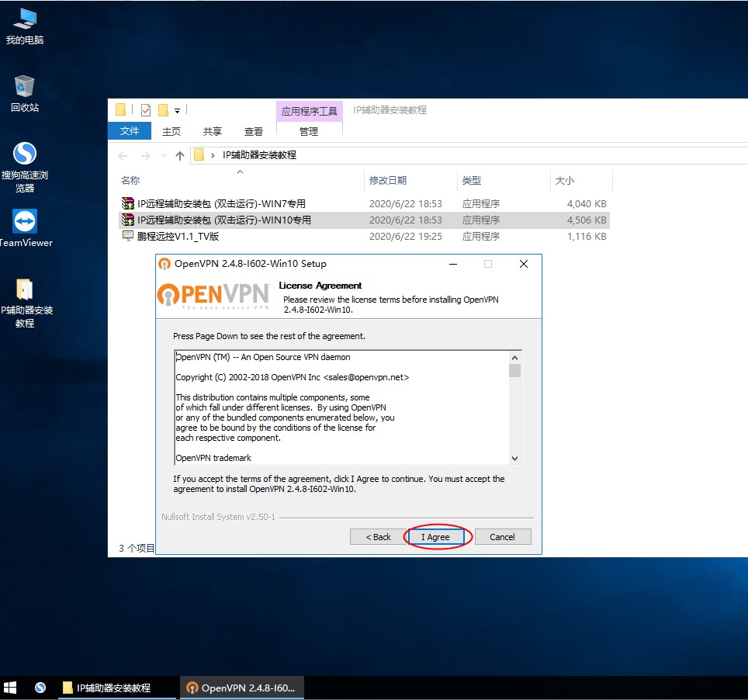The height and width of the screenshot is (700, 748).
Task: Close the OpenVPN setup dialog
Action: click(523, 264)
